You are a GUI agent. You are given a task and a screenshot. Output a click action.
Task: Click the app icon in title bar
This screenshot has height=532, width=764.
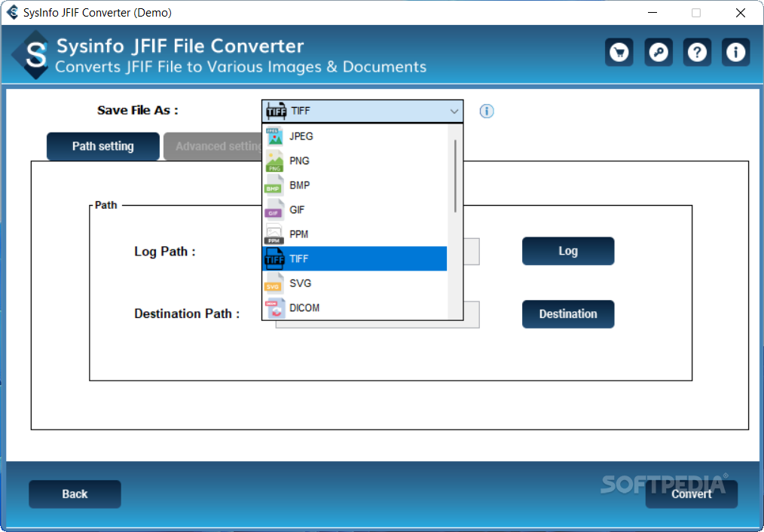13,12
